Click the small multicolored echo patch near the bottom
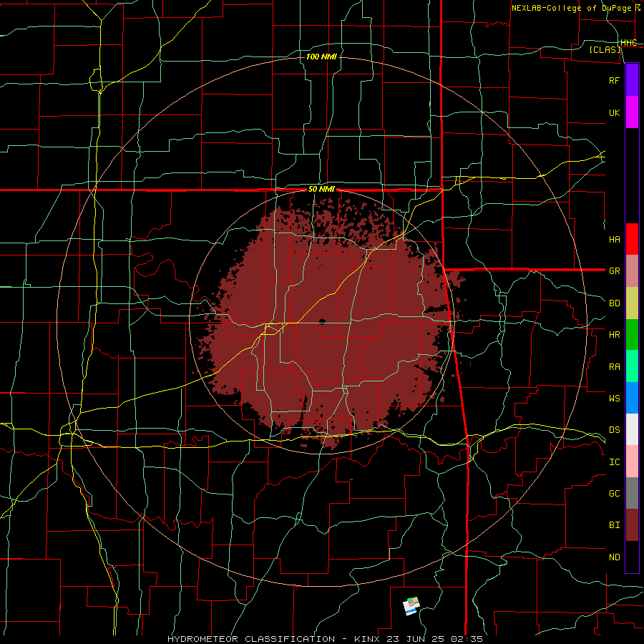This screenshot has height=644, width=644. 411,606
